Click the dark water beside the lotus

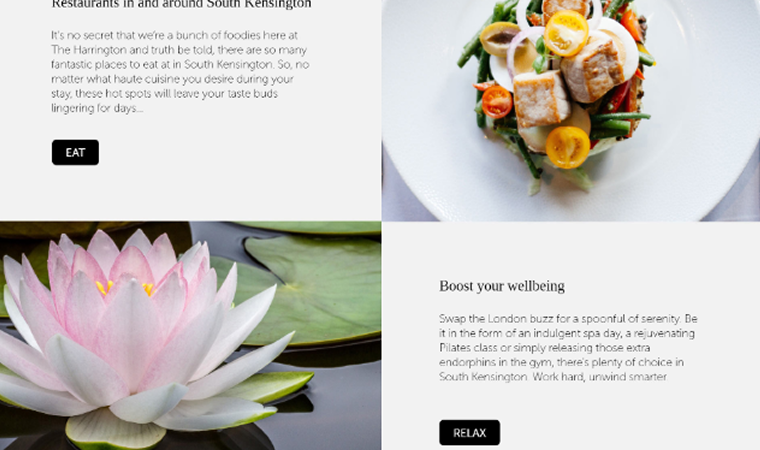[x=339, y=412]
